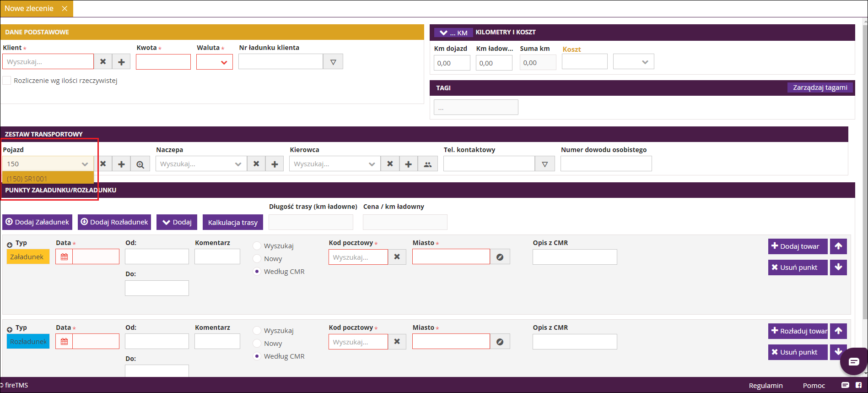Focus the Km dojazd field

tap(452, 63)
